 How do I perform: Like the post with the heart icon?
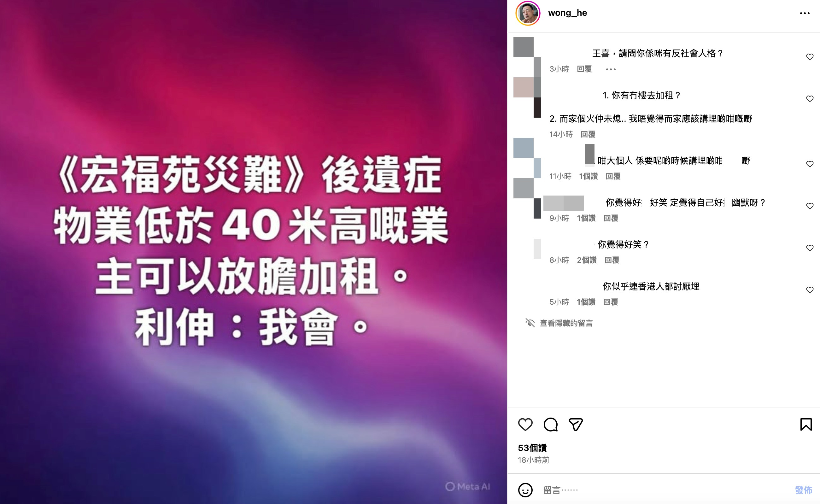(x=525, y=424)
